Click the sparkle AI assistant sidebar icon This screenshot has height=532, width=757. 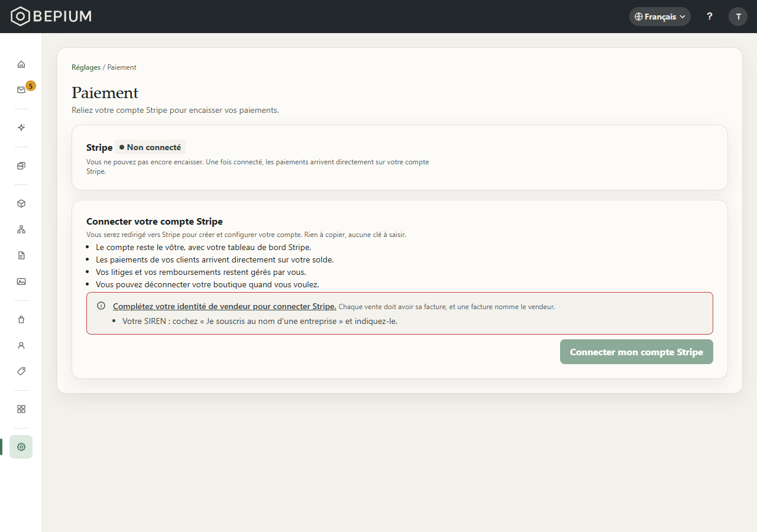click(21, 128)
